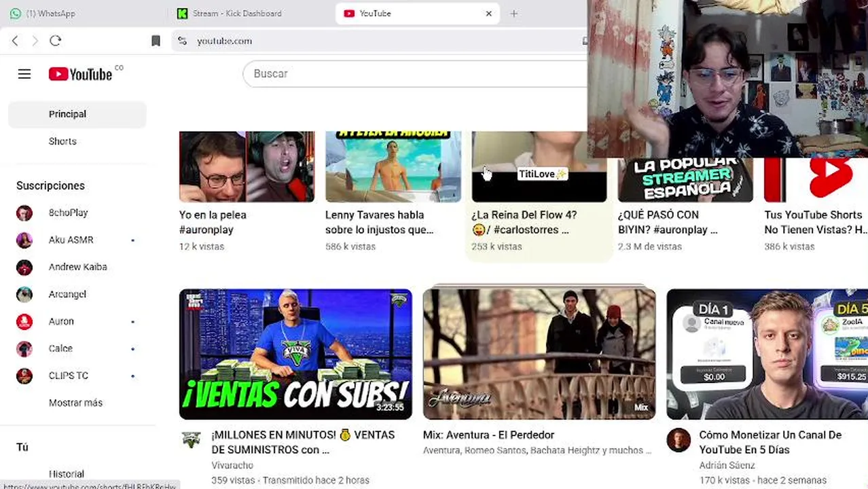
Task: Click '2.3 M de vistas' text
Action: tap(650, 247)
